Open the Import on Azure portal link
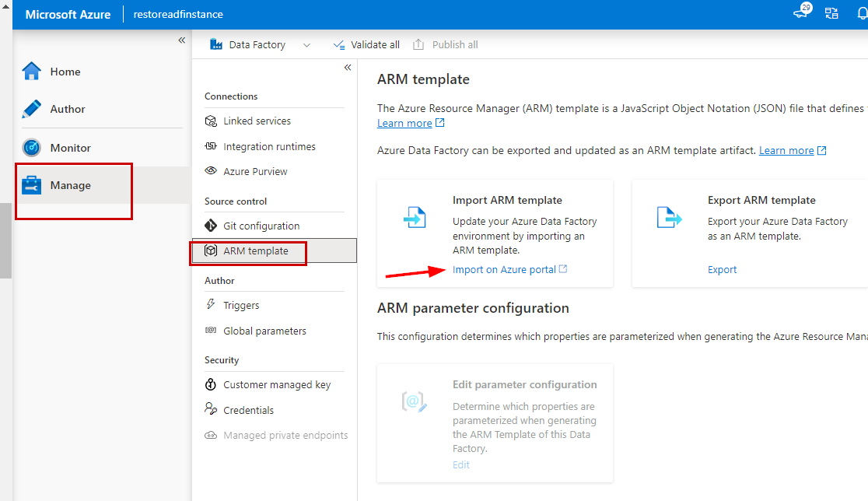The width and height of the screenshot is (868, 501). 504,269
